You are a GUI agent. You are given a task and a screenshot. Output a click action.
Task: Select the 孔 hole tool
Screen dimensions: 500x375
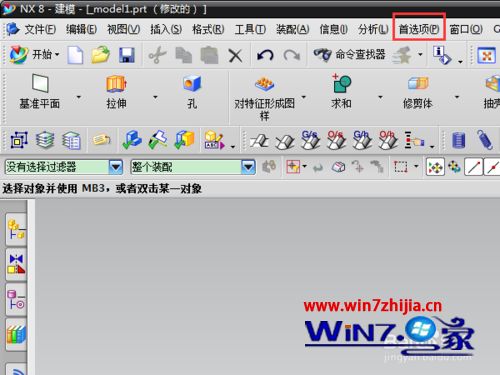(192, 92)
